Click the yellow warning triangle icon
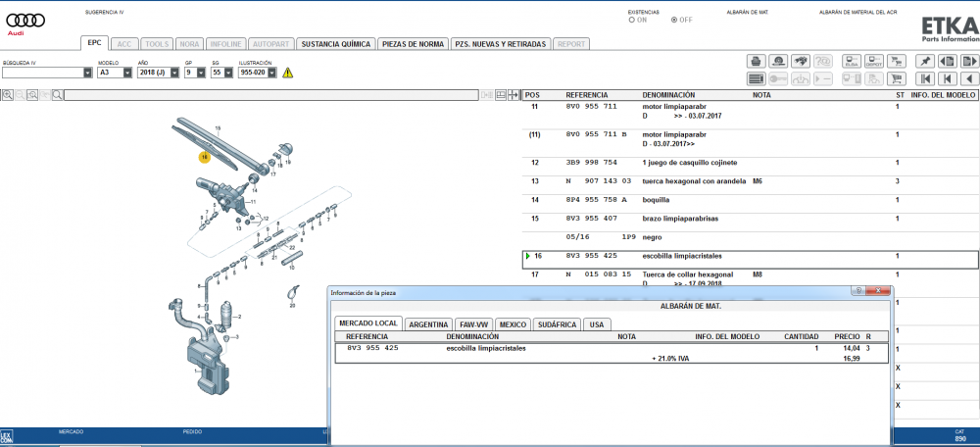980x447 pixels. (287, 73)
